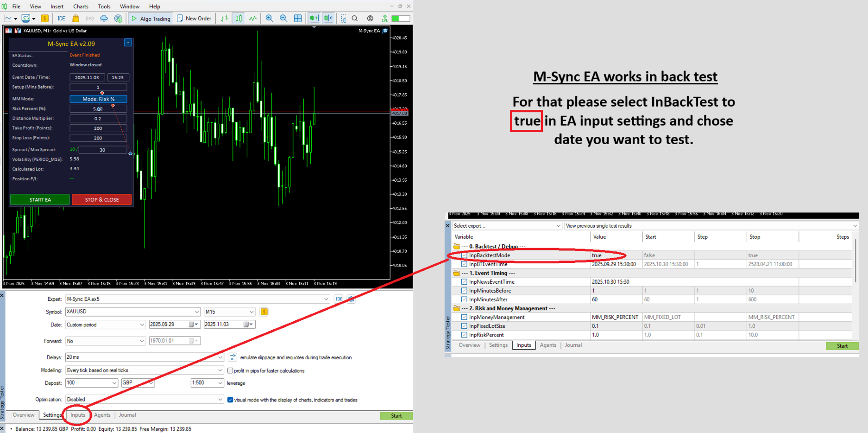The image size is (868, 433).
Task: Close the left Strategy Tester panel
Action: 2,295
